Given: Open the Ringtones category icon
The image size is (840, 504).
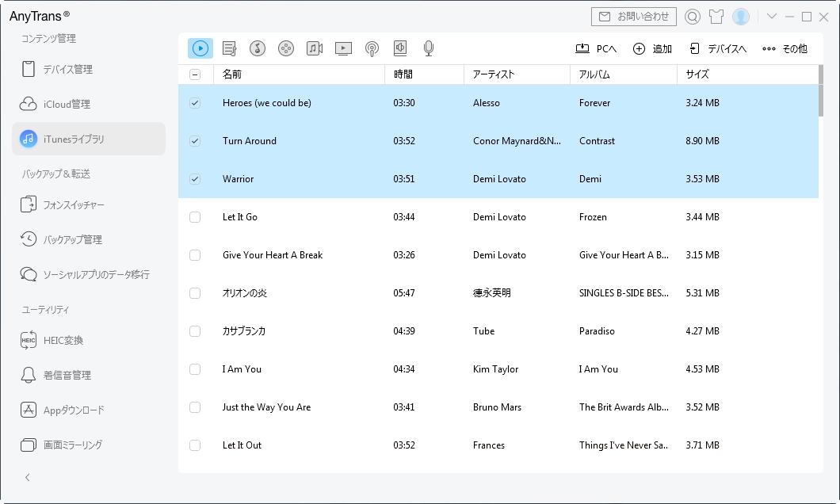Looking at the screenshot, I should [258, 49].
